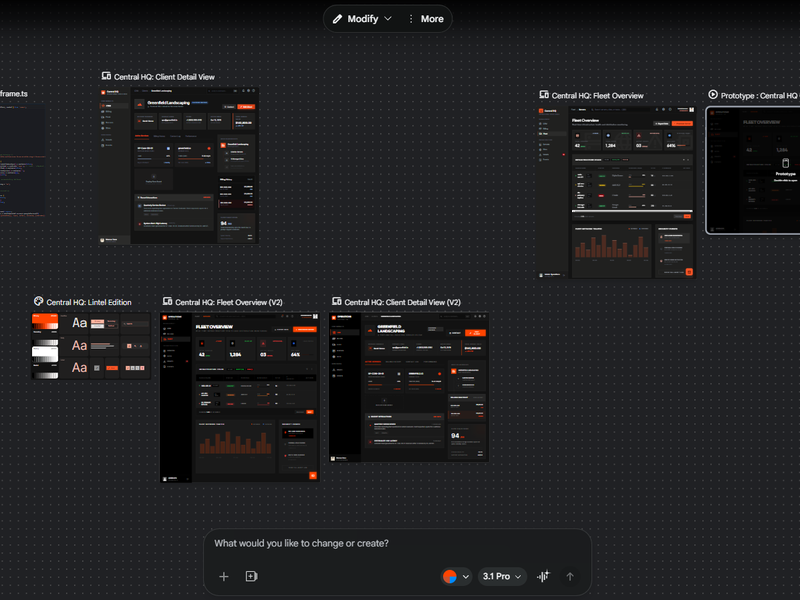Click the screen icon beside Client Detail View (V2)
This screenshot has width=800, height=600.
pyautogui.click(x=337, y=301)
